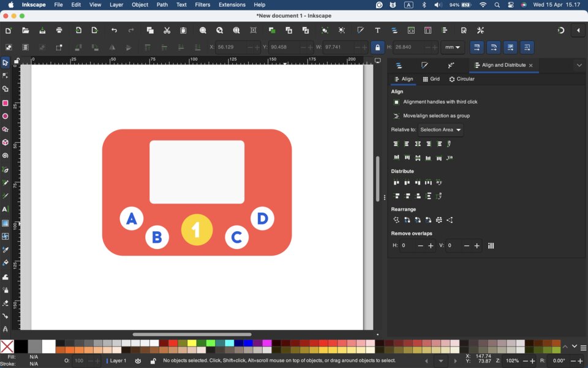Toggle Layer 1 visibility eye icon
Image resolution: width=588 pixels, height=368 pixels.
point(138,361)
